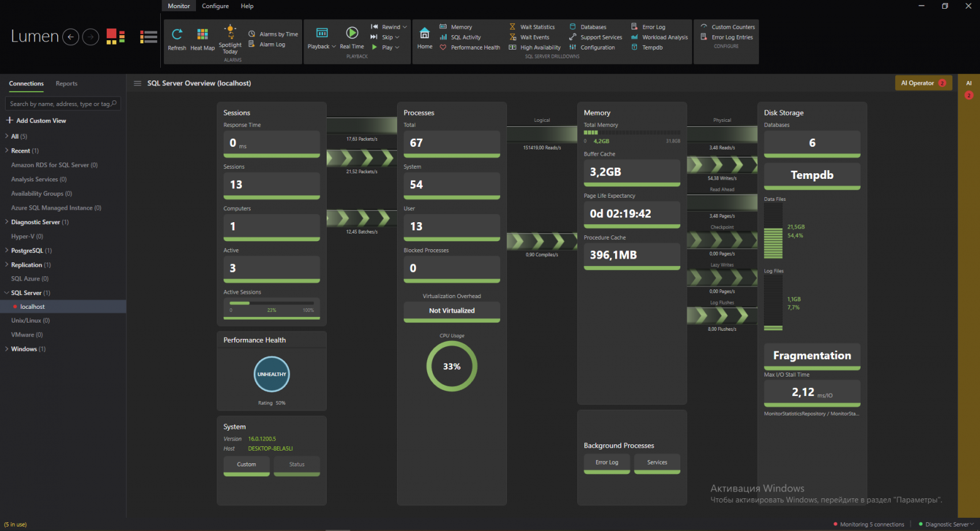Open Spotlight Today
Screen dimensions: 980x531
point(231,39)
